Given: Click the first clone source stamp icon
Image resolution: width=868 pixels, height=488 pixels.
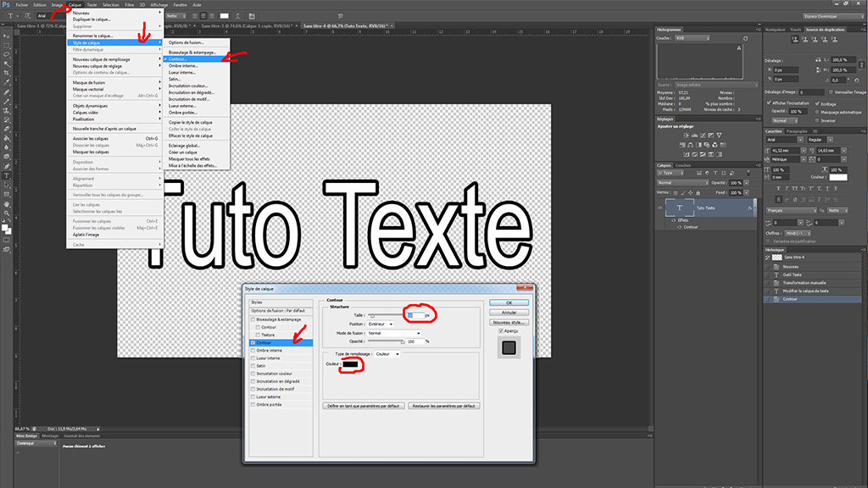Looking at the screenshot, I should (795, 39).
